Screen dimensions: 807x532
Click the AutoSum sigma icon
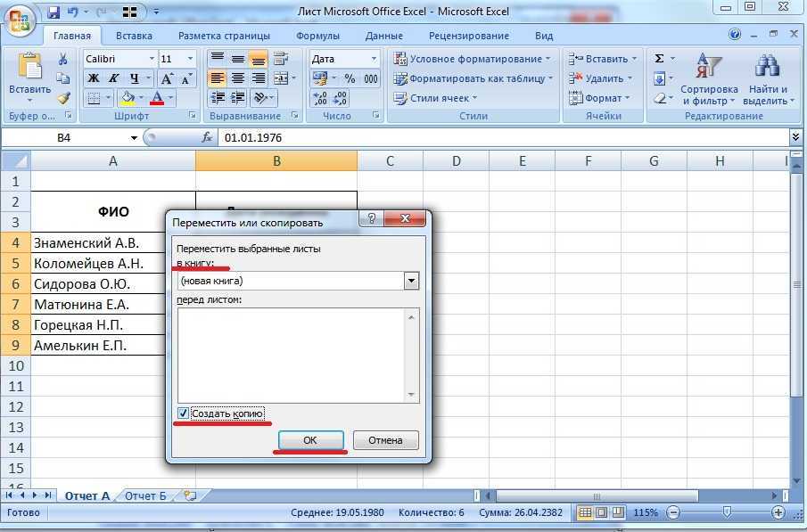(x=660, y=59)
